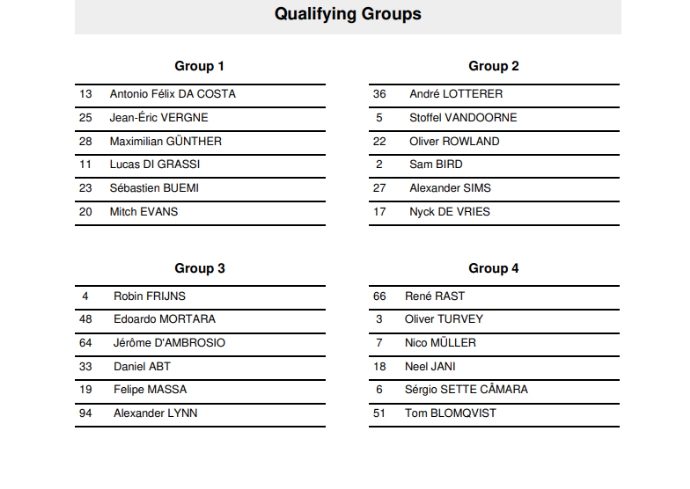This screenshot has height=489, width=690.
Task: Select Maximilian GÜNTHER name
Action: pyautogui.click(x=165, y=141)
